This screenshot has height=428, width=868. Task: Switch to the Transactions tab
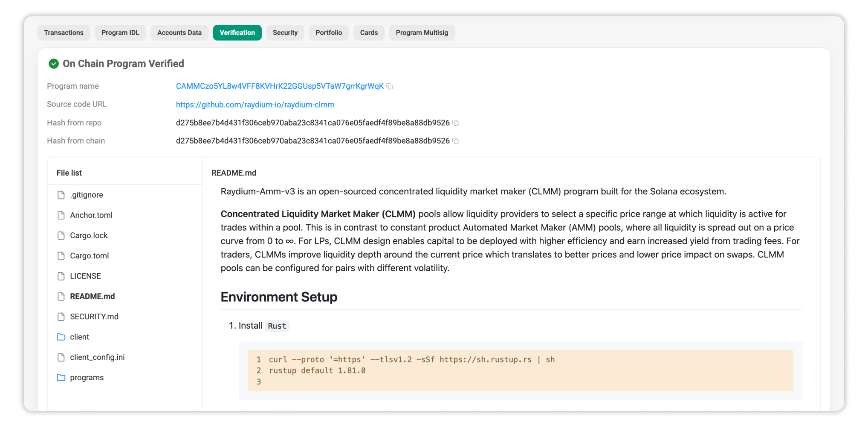(64, 33)
